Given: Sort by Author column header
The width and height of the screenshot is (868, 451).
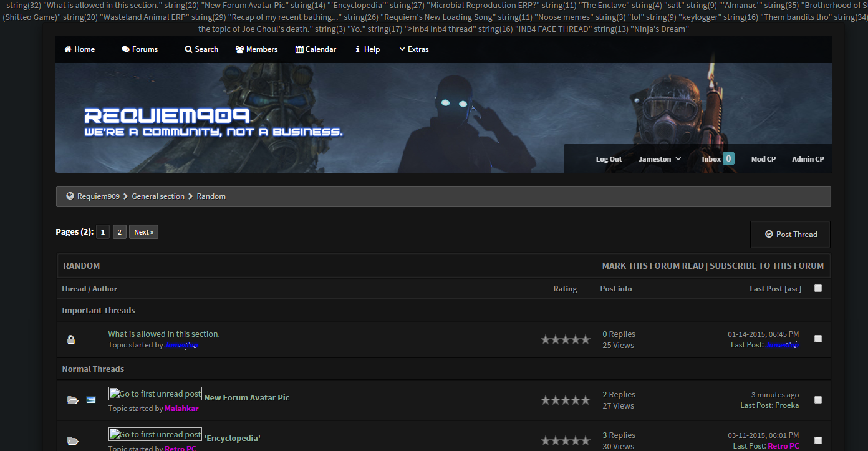Looking at the screenshot, I should 105,288.
